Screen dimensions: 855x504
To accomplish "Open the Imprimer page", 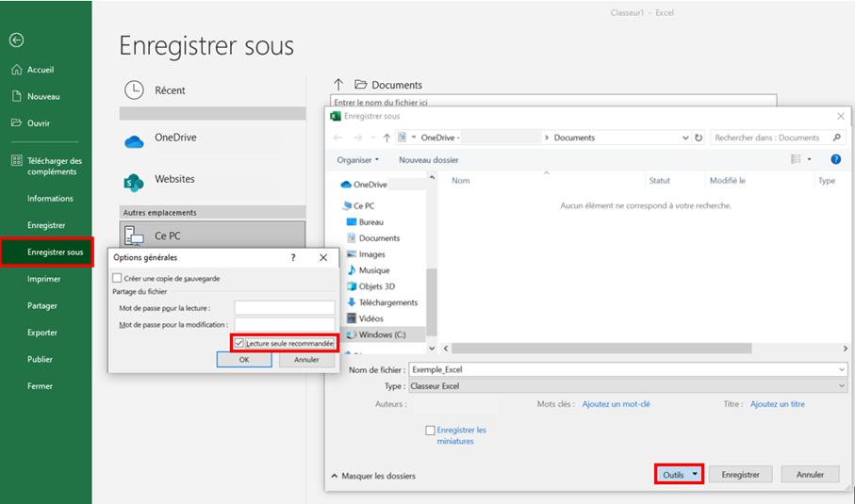I will pyautogui.click(x=44, y=279).
